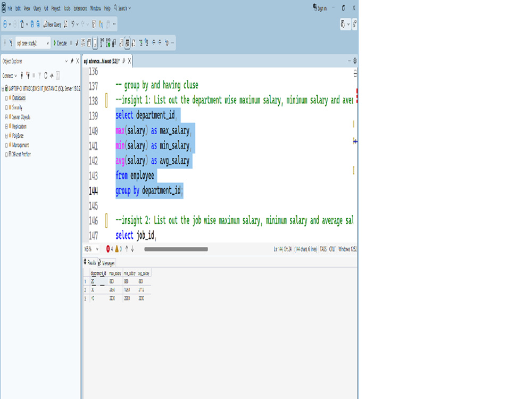Toggle the IntelliSense Enabled icon

95,43
